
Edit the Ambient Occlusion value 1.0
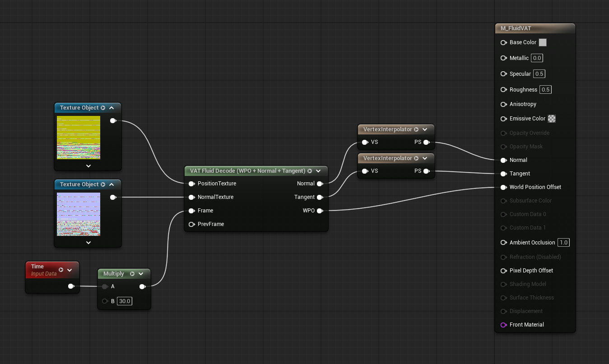click(x=563, y=243)
